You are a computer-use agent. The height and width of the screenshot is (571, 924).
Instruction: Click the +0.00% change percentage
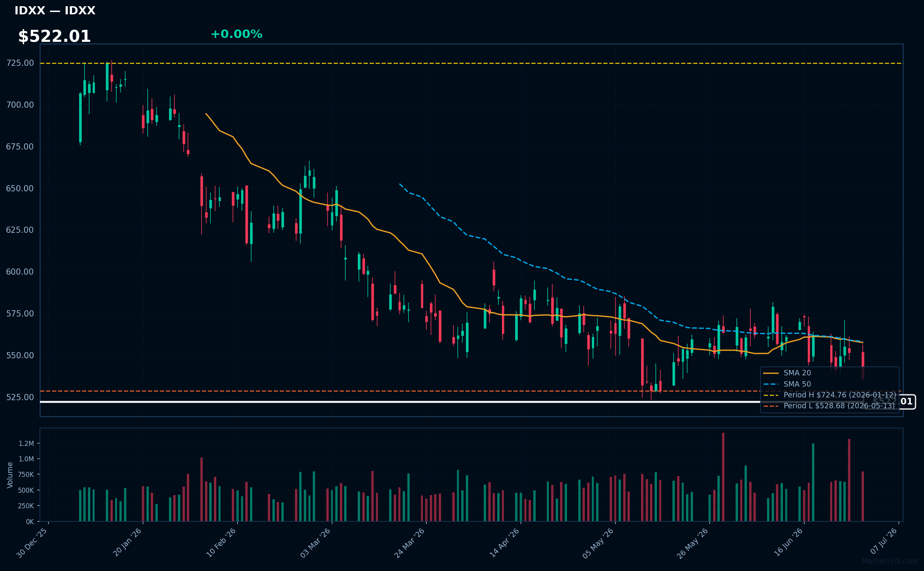(x=236, y=34)
